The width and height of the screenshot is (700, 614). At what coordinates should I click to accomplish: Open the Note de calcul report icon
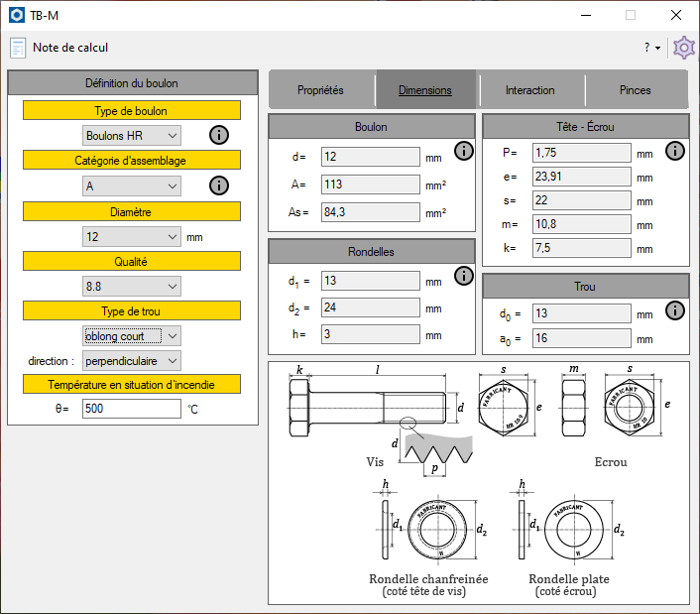pyautogui.click(x=18, y=48)
